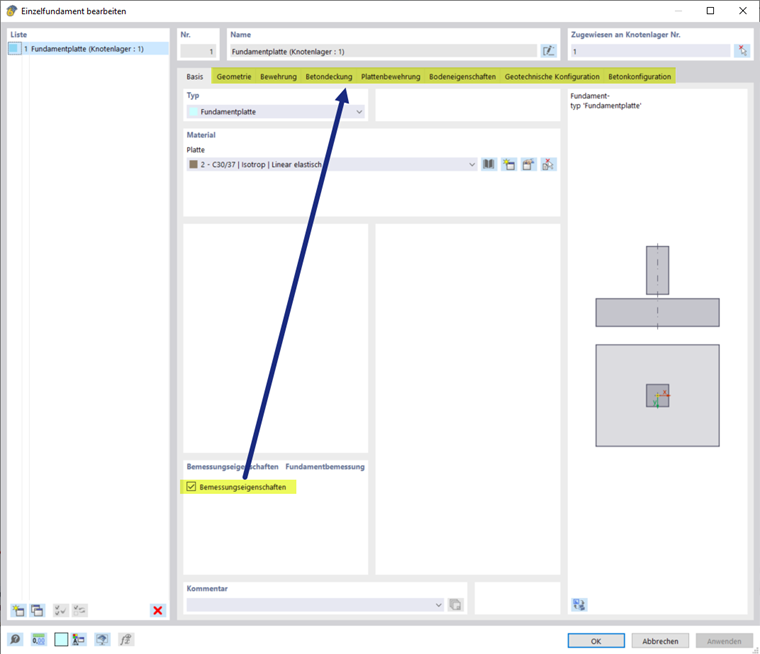The height and width of the screenshot is (654, 760).
Task: Click the copy item icon below the Liste panel
Action: (37, 610)
